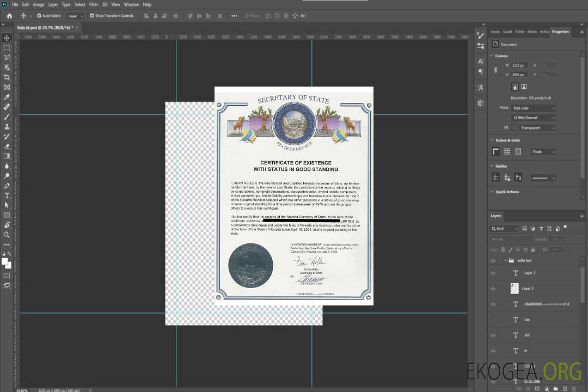Toggle visibility of the 'm' text layer
This screenshot has width=588, height=392.
coord(493,351)
